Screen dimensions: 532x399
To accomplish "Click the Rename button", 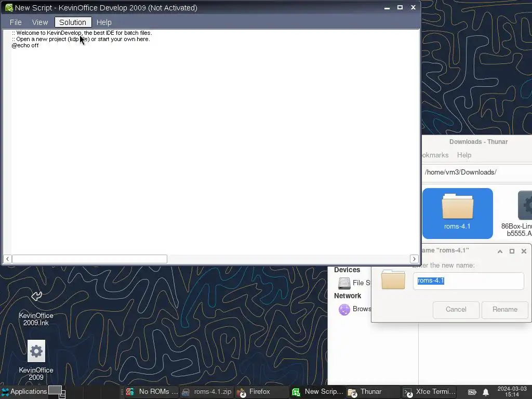I will coord(505,310).
